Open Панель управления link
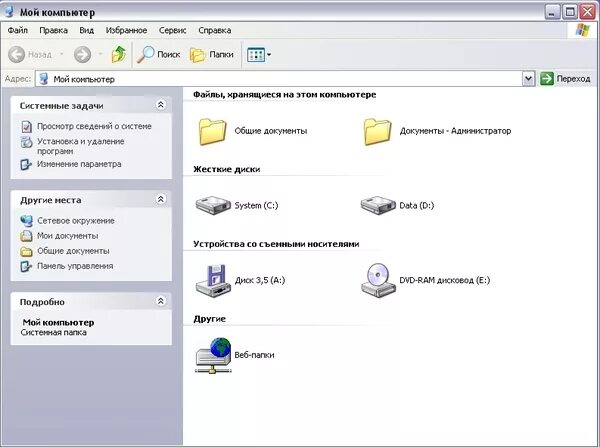 point(75,266)
